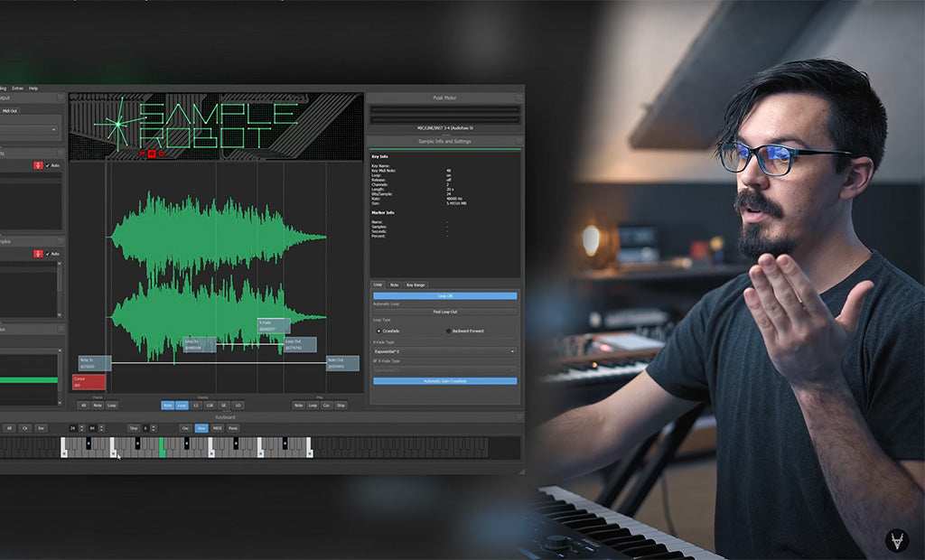The width and height of the screenshot is (925, 560).
Task: Click the Keyboard panel corner icon
Action: 519,416
